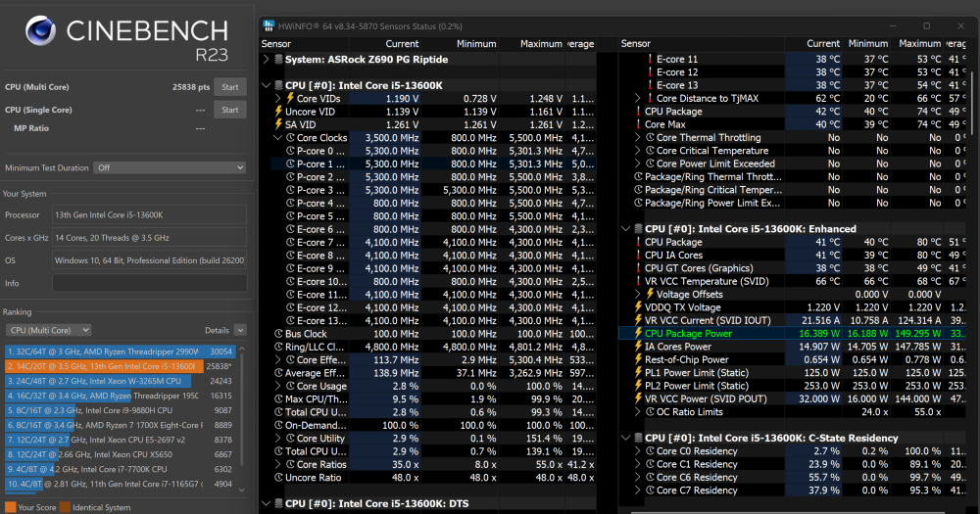Click the clock icon beside Uncore Ratio
980x514 pixels.
(278, 478)
